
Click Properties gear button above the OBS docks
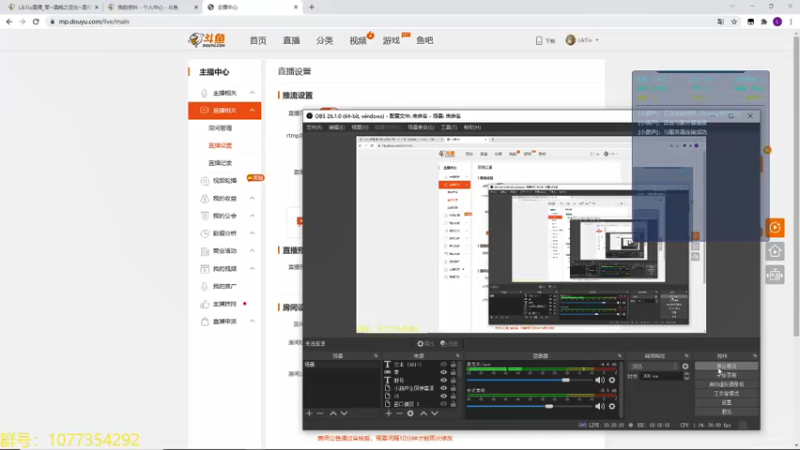[426, 343]
